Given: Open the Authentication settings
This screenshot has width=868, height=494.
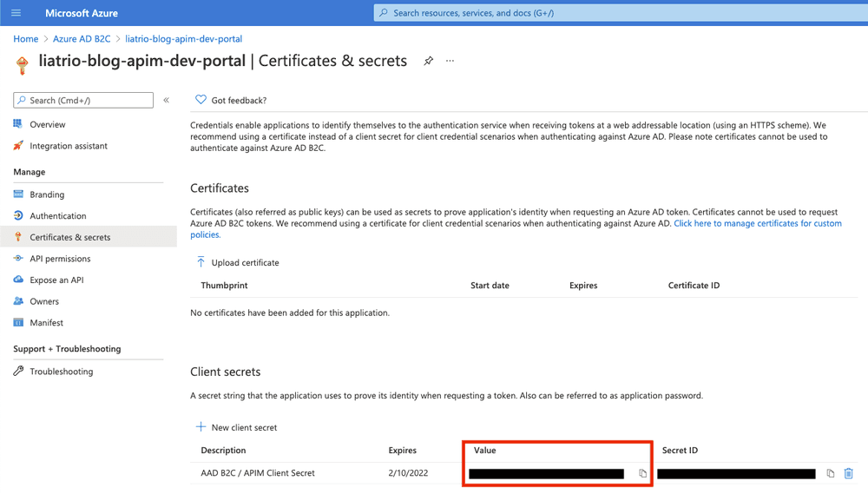Looking at the screenshot, I should [58, 216].
